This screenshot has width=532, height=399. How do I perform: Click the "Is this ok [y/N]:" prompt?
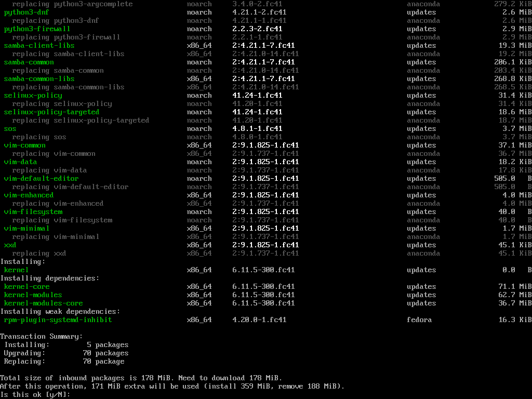(35, 395)
